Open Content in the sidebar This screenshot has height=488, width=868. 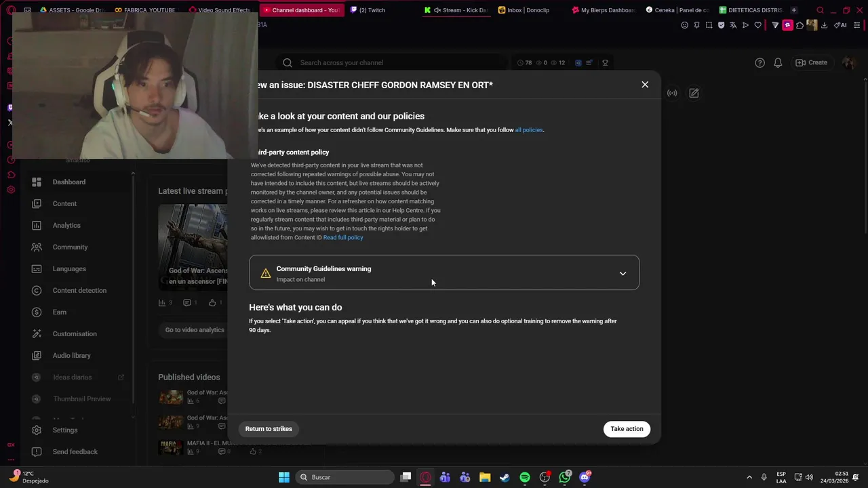pyautogui.click(x=64, y=203)
